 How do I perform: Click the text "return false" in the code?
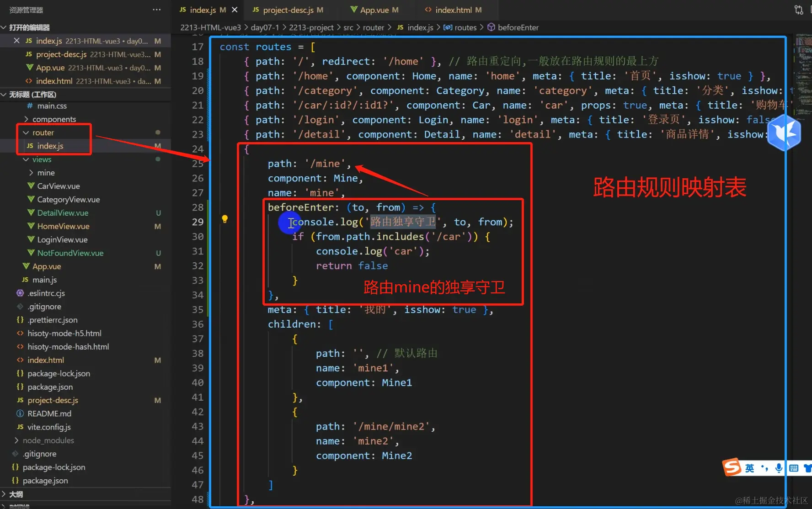click(352, 266)
